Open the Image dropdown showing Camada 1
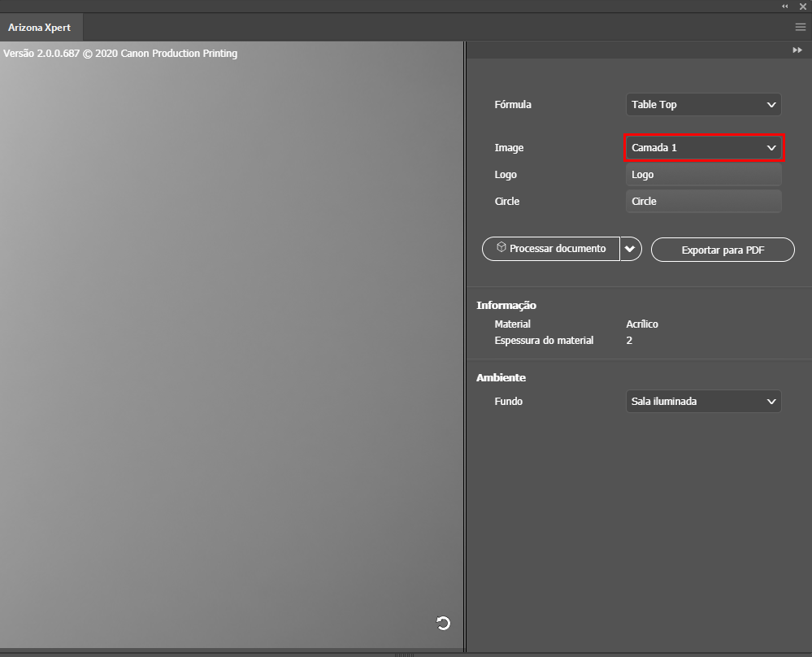Image resolution: width=812 pixels, height=657 pixels. [x=703, y=148]
